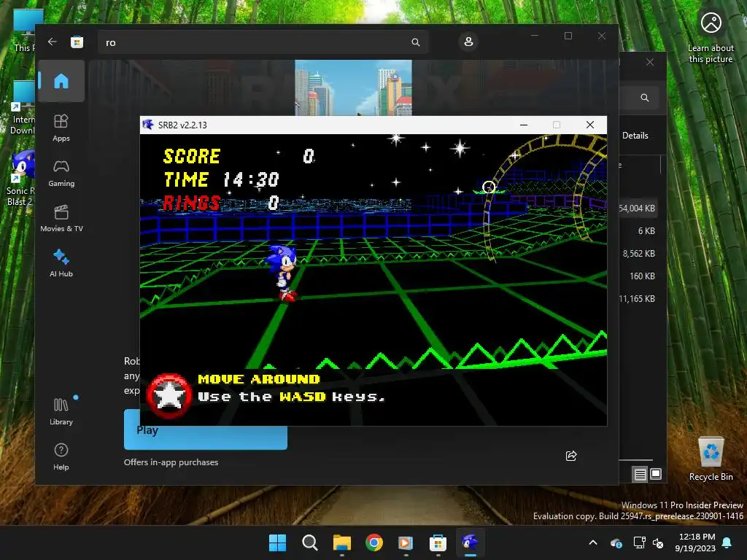Image resolution: width=747 pixels, height=560 pixels.
Task: Open AI Hub in Store sidebar
Action: tap(61, 263)
